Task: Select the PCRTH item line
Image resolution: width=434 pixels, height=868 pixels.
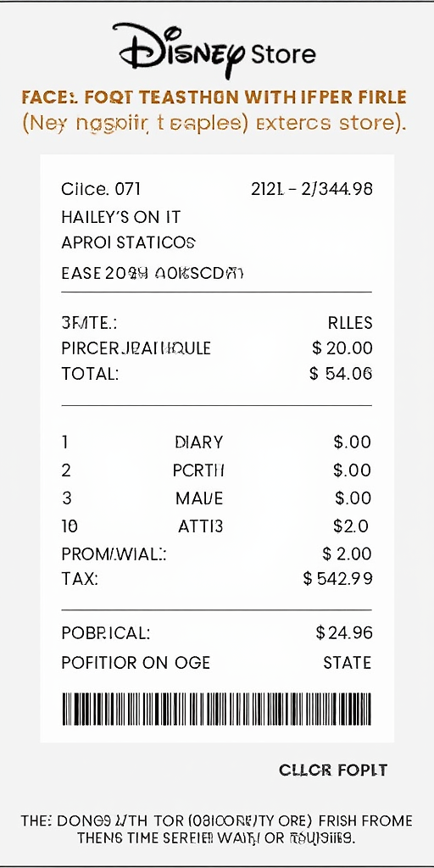Action: click(x=216, y=470)
